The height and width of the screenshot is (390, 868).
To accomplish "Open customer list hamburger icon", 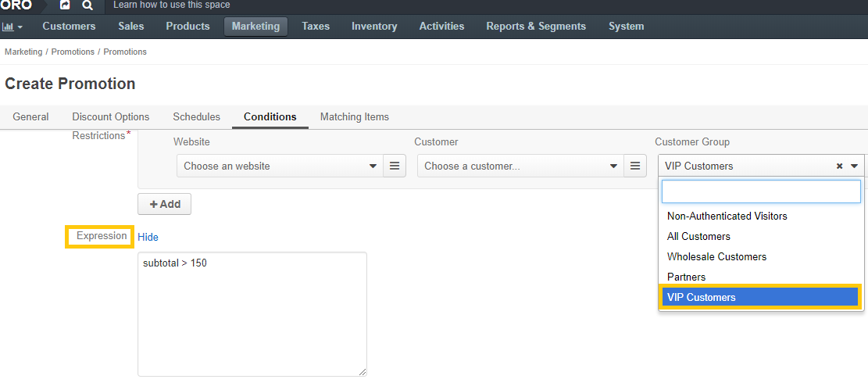I will click(635, 166).
